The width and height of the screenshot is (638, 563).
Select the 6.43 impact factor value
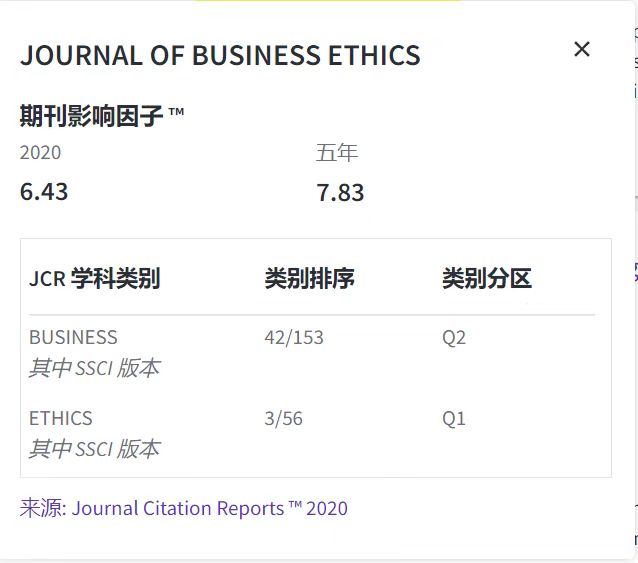click(x=44, y=191)
